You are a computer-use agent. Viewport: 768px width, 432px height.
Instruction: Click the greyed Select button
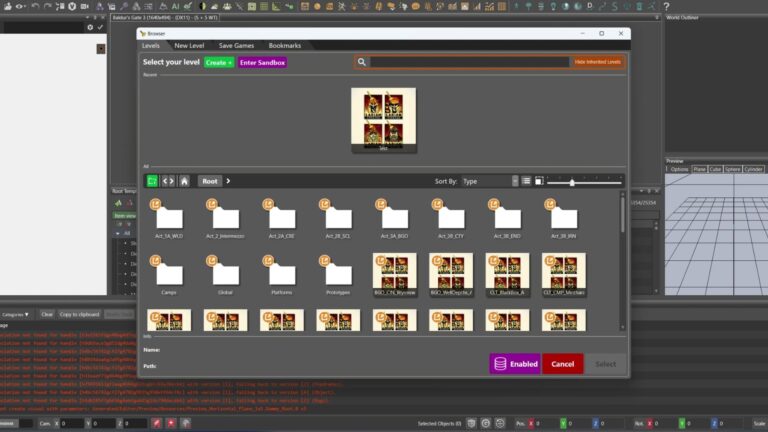605,364
